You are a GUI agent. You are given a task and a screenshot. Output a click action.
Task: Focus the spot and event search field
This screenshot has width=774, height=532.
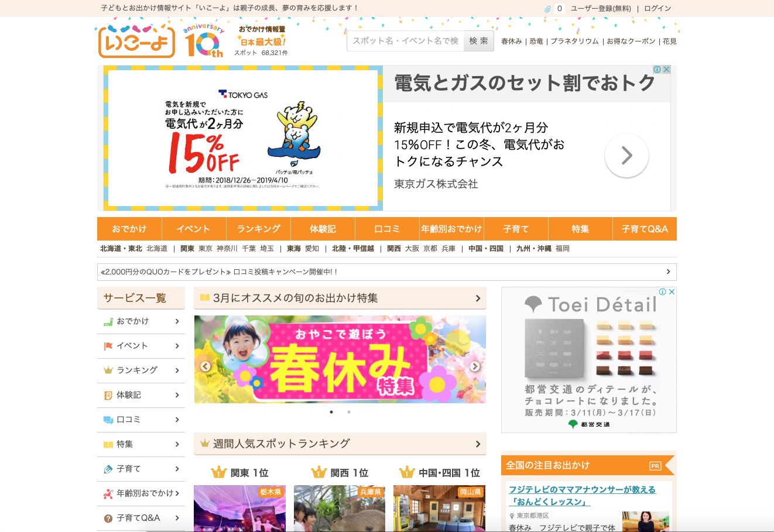click(x=405, y=41)
